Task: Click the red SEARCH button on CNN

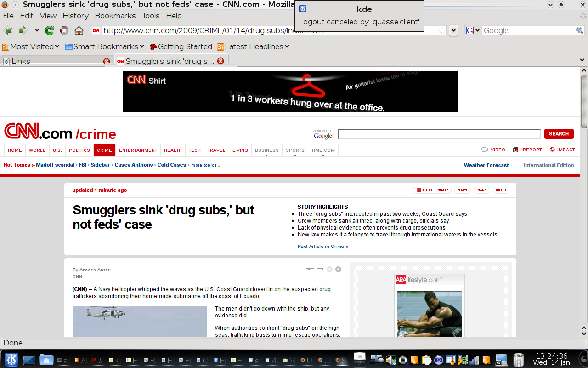Action: pos(559,134)
